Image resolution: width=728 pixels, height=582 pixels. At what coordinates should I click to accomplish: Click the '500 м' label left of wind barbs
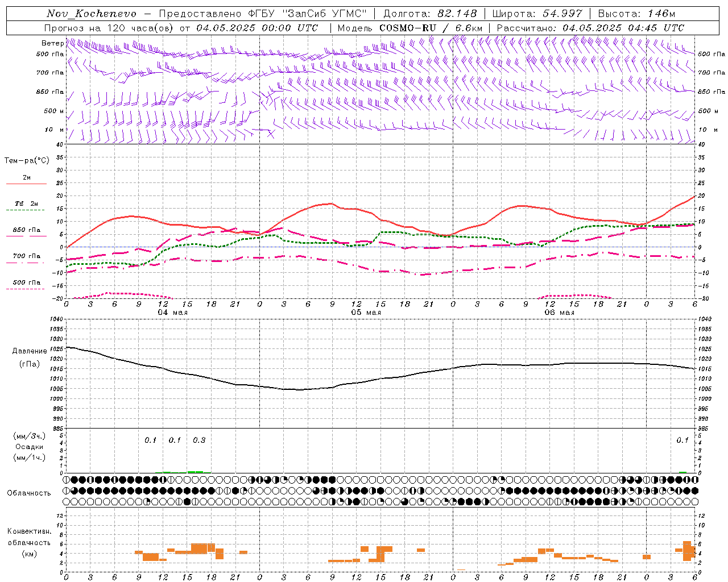[53, 111]
